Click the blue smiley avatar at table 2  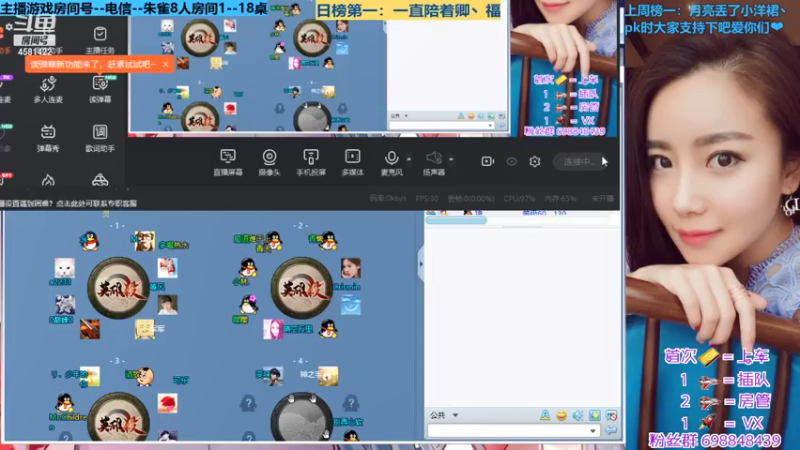click(x=351, y=305)
